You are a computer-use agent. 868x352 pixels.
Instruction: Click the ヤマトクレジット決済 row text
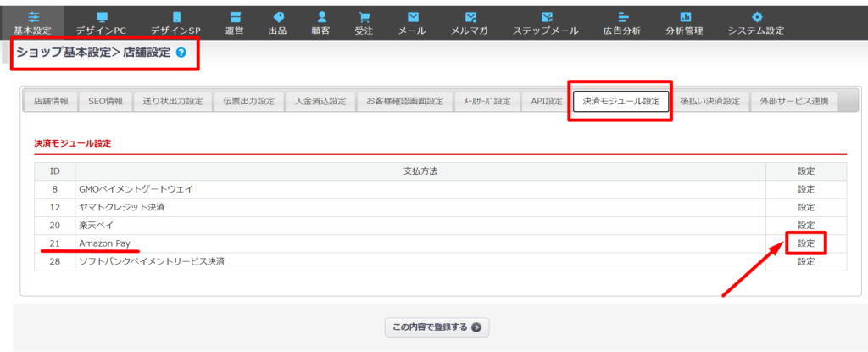[122, 207]
